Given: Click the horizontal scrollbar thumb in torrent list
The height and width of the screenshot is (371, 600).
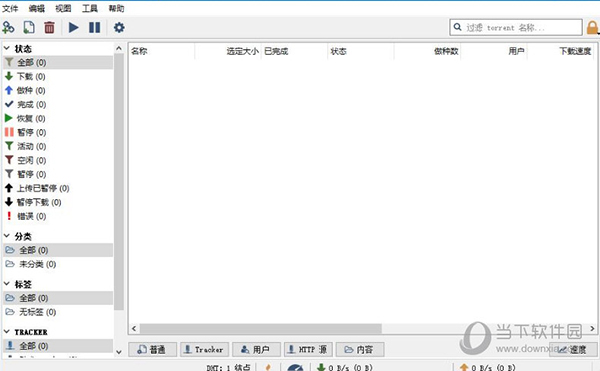Looking at the screenshot, I should [261, 329].
